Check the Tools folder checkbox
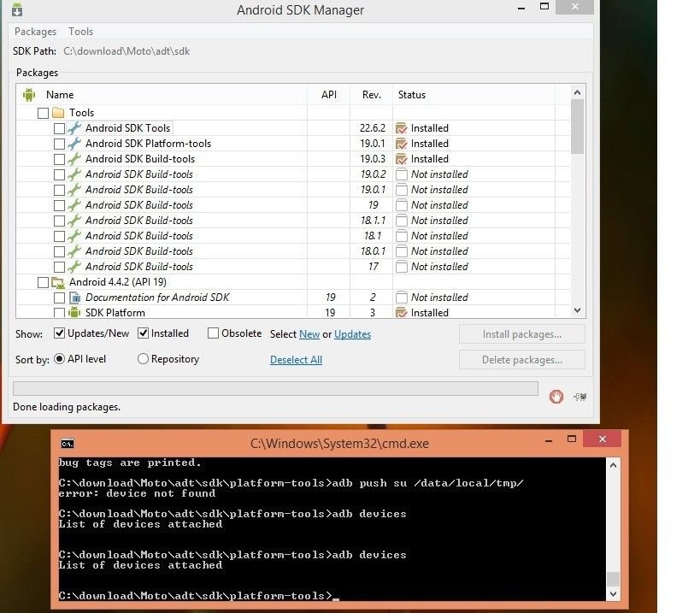Image resolution: width=700 pixels, height=613 pixels. pos(43,113)
